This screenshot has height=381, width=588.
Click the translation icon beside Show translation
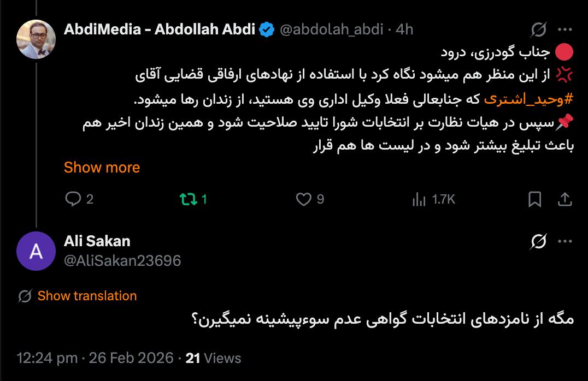coord(25,296)
